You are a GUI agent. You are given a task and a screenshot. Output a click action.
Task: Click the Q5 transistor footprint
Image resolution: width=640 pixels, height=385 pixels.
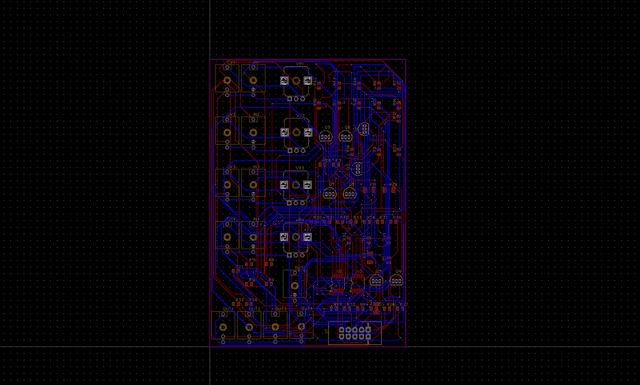click(325, 136)
